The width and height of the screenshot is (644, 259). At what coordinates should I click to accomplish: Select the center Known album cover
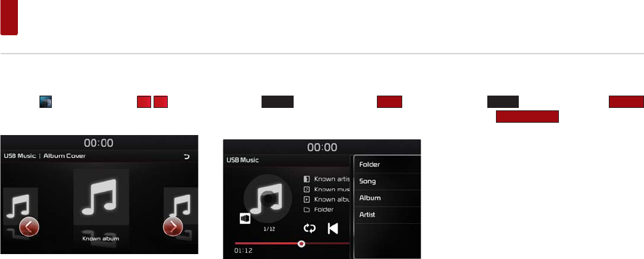(x=101, y=197)
